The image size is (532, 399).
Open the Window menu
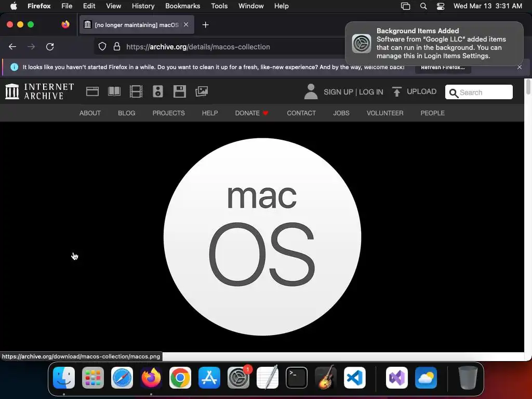point(251,6)
